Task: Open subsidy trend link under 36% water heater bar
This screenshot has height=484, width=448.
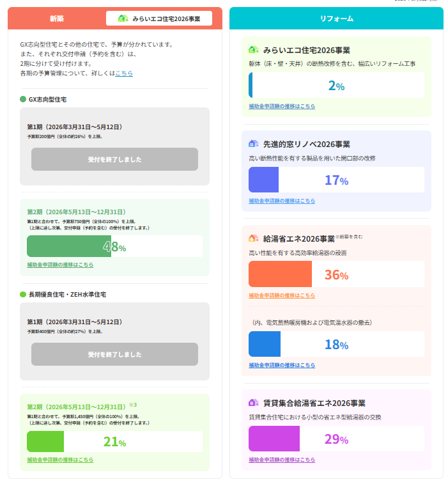Action: [282, 295]
